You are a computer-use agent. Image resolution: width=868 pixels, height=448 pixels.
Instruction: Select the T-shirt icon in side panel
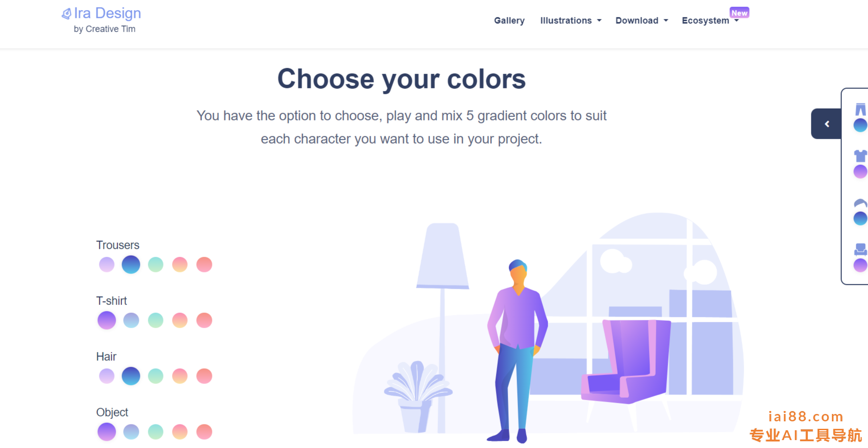point(860,156)
